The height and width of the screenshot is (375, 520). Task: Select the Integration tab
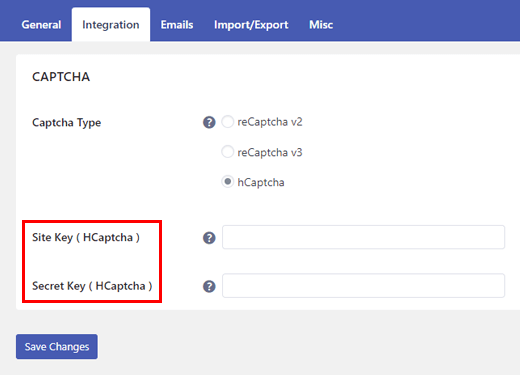click(111, 25)
